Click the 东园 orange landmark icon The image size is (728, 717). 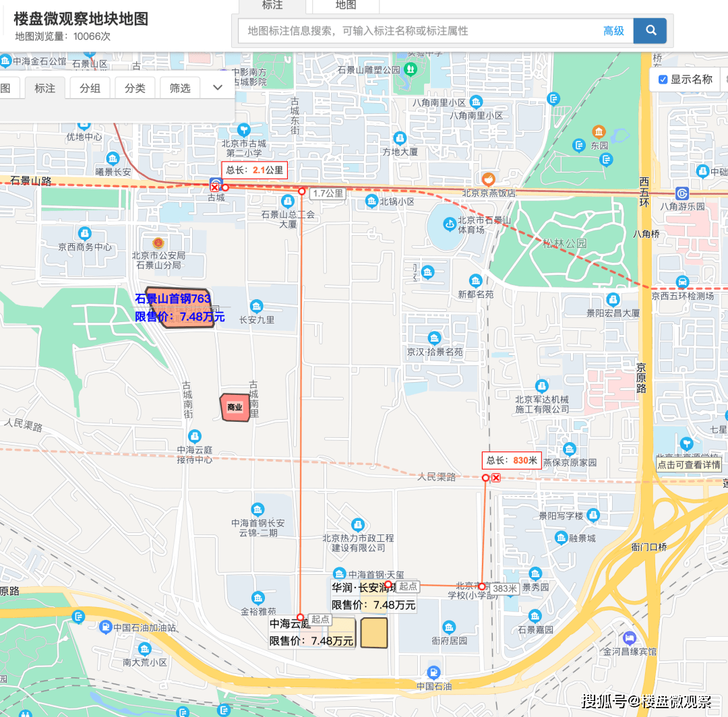(599, 131)
